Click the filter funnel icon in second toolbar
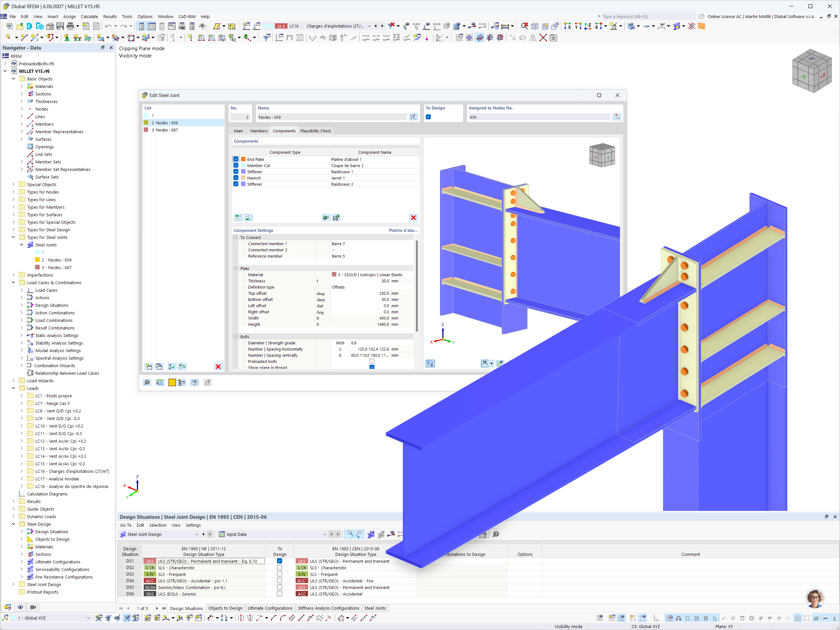Screen dimensions: 840x630 (266, 38)
